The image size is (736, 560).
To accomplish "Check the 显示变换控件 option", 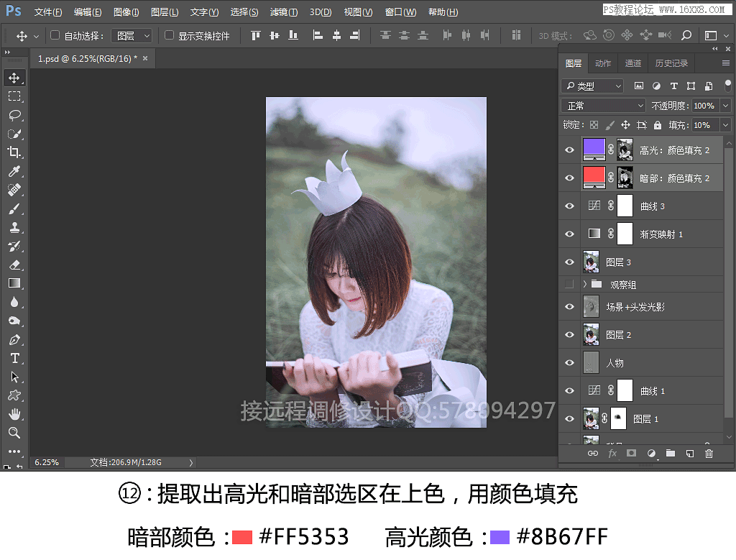I will click(x=170, y=35).
